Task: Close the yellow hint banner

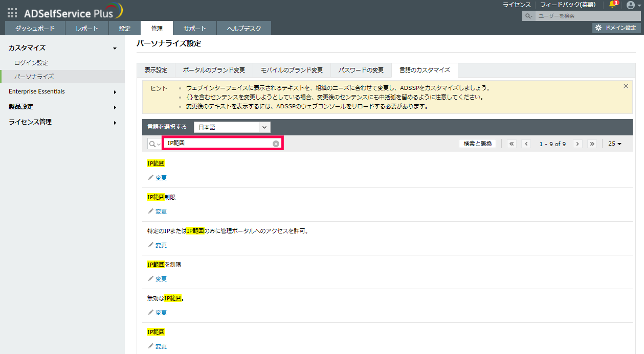Action: pyautogui.click(x=626, y=86)
